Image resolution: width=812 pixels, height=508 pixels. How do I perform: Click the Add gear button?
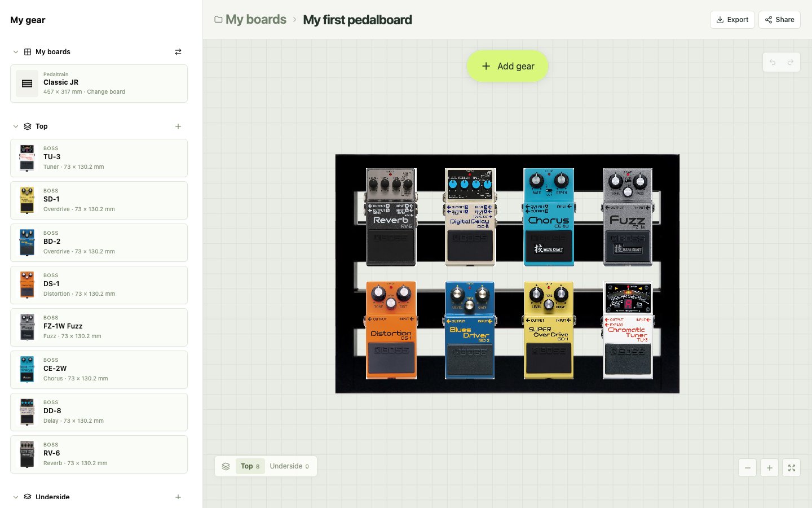[507, 66]
